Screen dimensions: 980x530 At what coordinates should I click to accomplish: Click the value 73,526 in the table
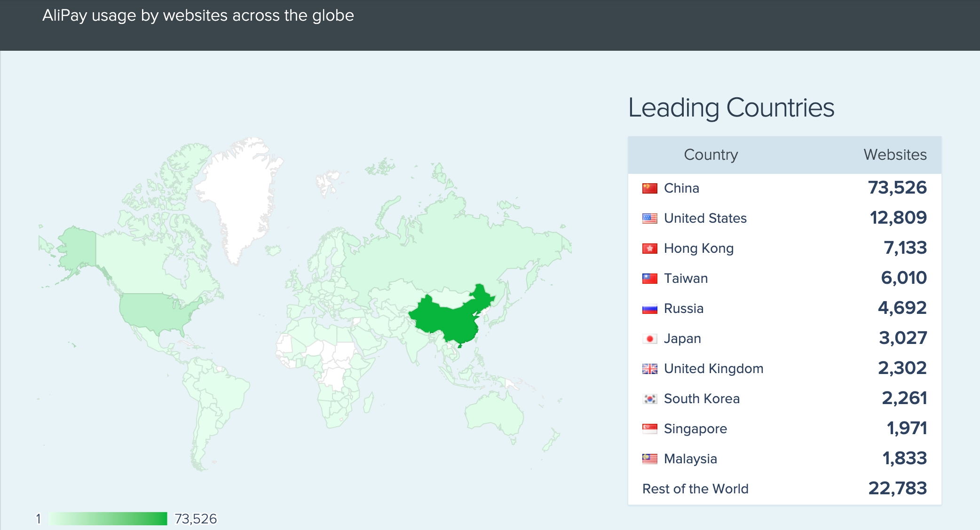click(x=897, y=188)
